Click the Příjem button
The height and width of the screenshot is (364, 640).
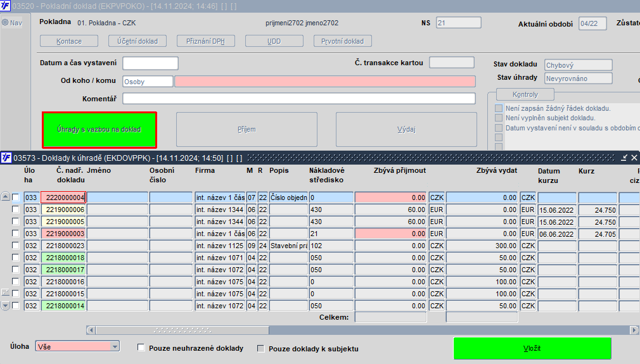coord(246,130)
